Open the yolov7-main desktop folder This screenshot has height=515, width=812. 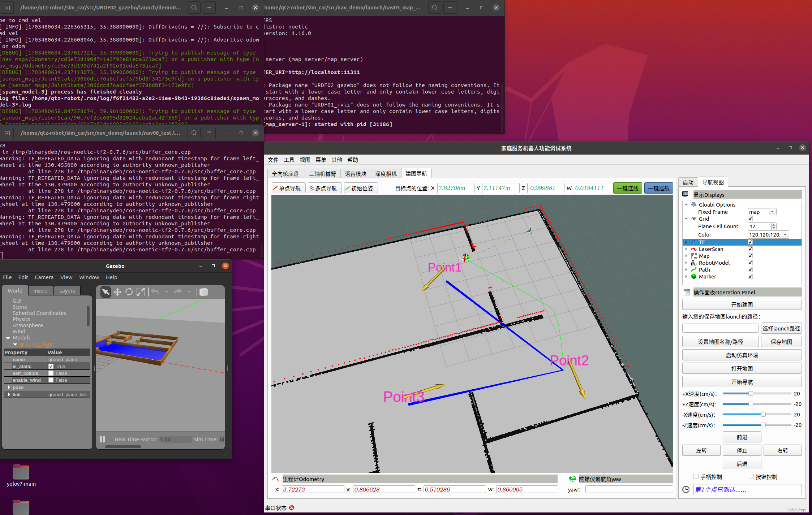(x=21, y=472)
